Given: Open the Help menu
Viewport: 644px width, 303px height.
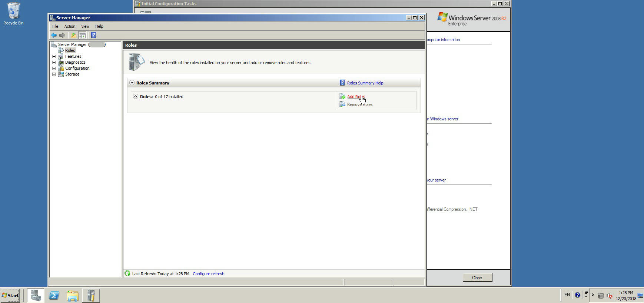Looking at the screenshot, I should click(99, 26).
